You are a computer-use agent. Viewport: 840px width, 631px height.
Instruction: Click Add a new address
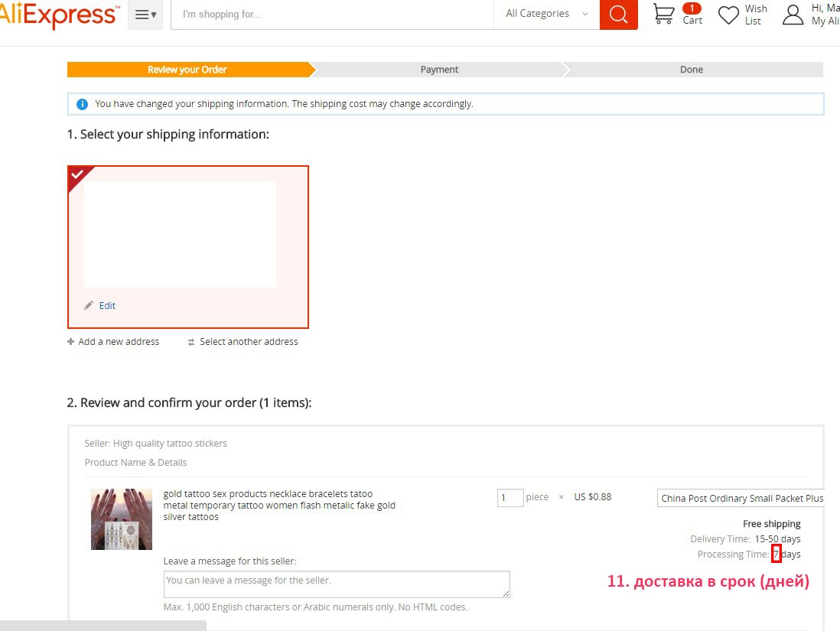pyautogui.click(x=118, y=342)
